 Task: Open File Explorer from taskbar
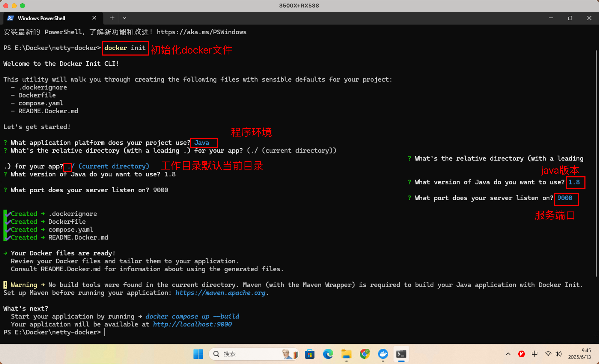[346, 354]
